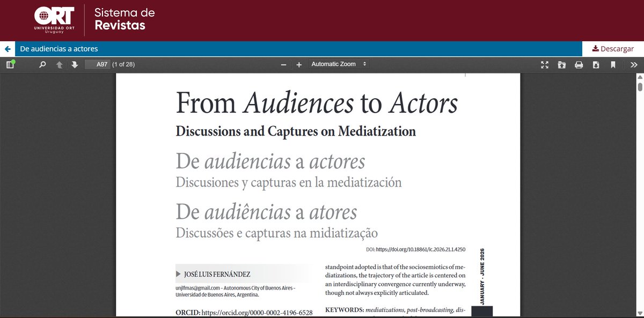Click the Portuguese title De audiências a atores
Viewport: 644px width, 318px height.
tap(266, 212)
